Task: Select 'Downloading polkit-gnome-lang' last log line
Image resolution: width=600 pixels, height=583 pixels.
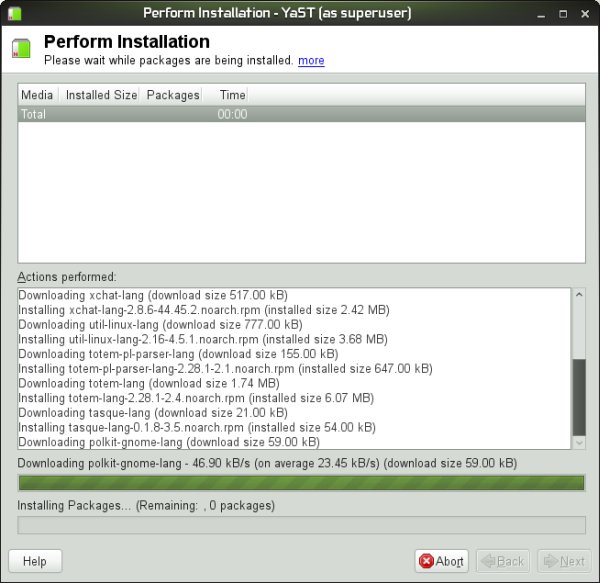Action: (169, 442)
